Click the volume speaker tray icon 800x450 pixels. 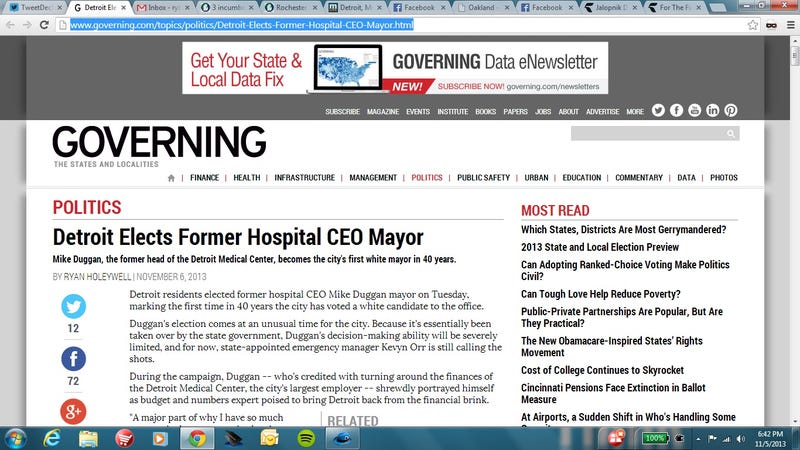coord(741,439)
